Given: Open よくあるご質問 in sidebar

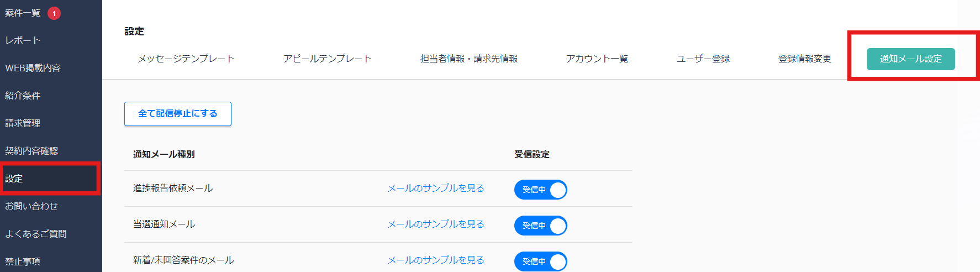Looking at the screenshot, I should click(36, 234).
